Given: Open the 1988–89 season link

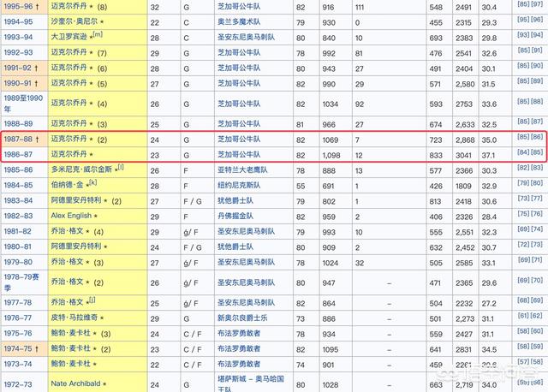Looking at the screenshot, I should 18,124.
